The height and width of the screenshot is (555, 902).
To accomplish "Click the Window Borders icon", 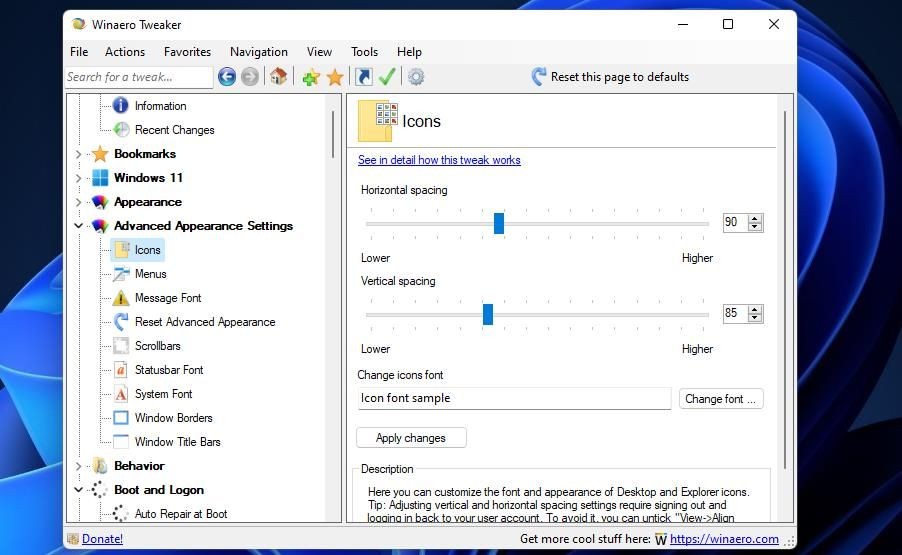I will [121, 418].
